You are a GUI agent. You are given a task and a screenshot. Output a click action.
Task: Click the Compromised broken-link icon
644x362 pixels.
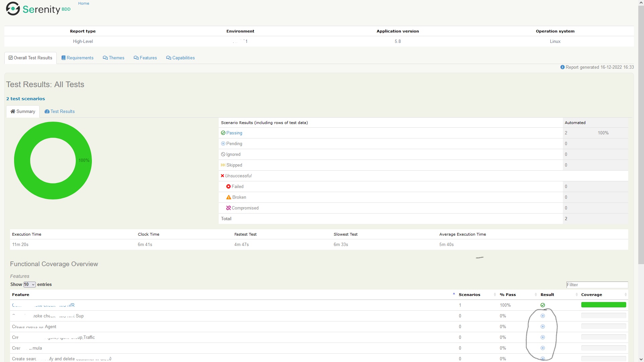click(229, 208)
